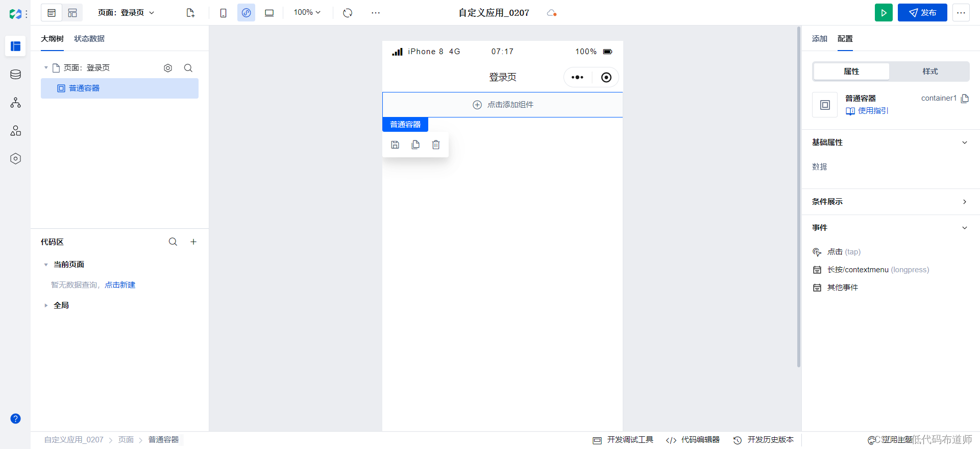Save the container as a template
Viewport: 980px width, 449px height.
395,145
